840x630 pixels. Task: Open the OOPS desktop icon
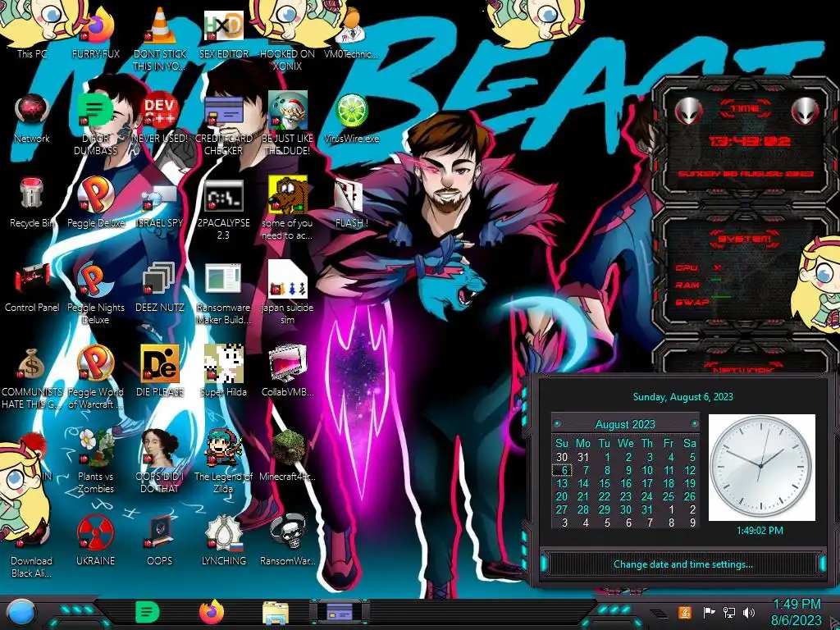[160, 541]
